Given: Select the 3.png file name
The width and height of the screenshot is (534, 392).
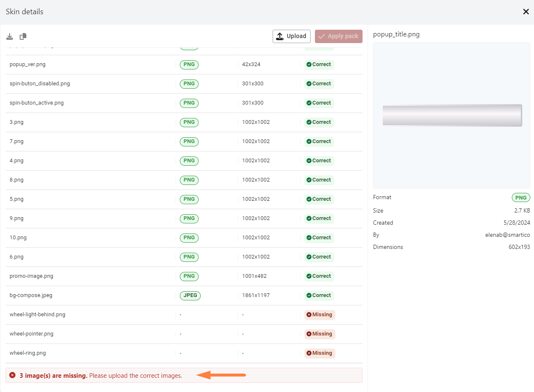Looking at the screenshot, I should click(x=16, y=122).
